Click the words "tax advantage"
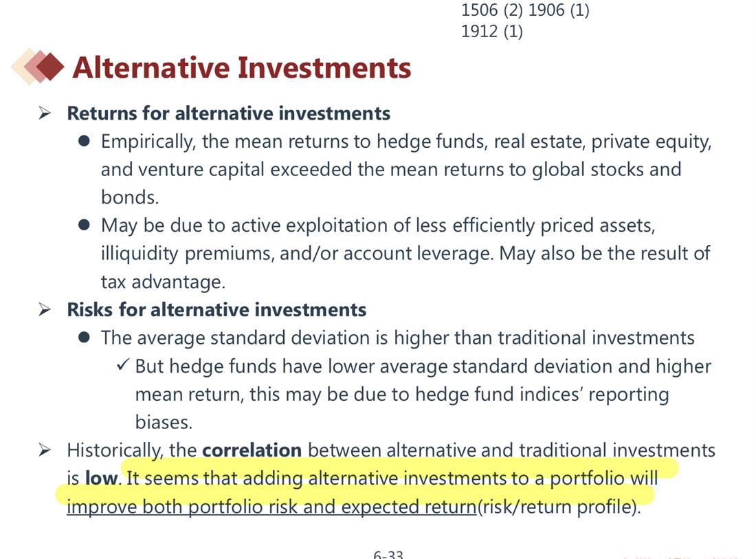Image resolution: width=756 pixels, height=559 pixels. point(161,282)
